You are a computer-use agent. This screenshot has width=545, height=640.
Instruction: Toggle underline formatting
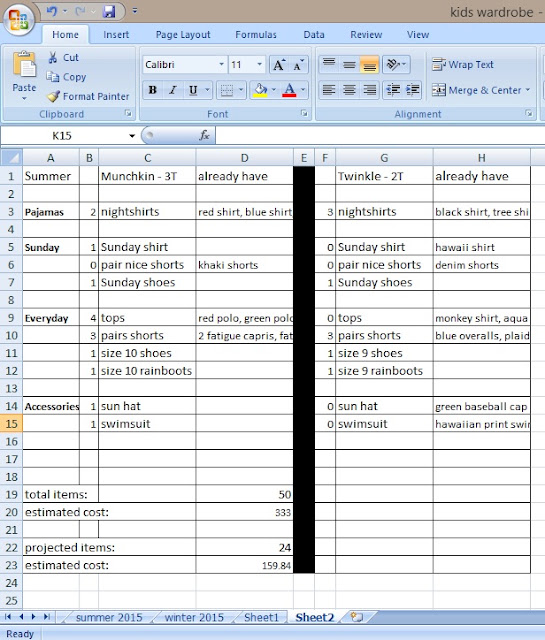coord(193,90)
